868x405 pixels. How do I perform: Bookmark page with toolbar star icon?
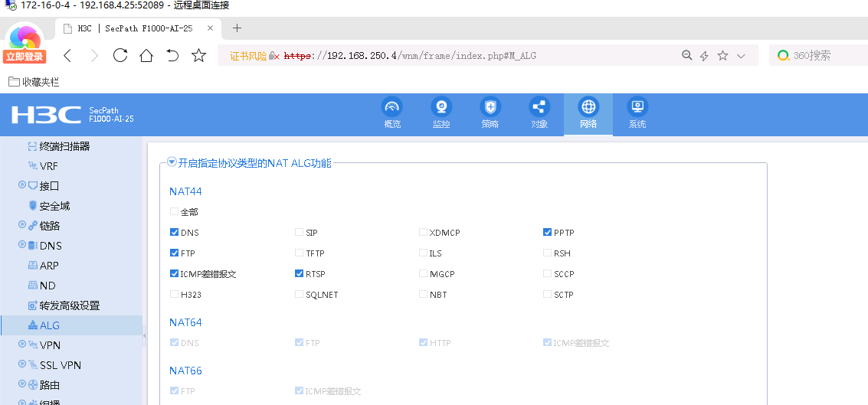click(198, 55)
